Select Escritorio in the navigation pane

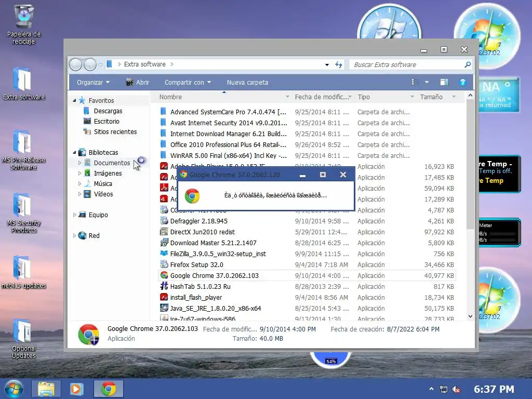click(107, 122)
